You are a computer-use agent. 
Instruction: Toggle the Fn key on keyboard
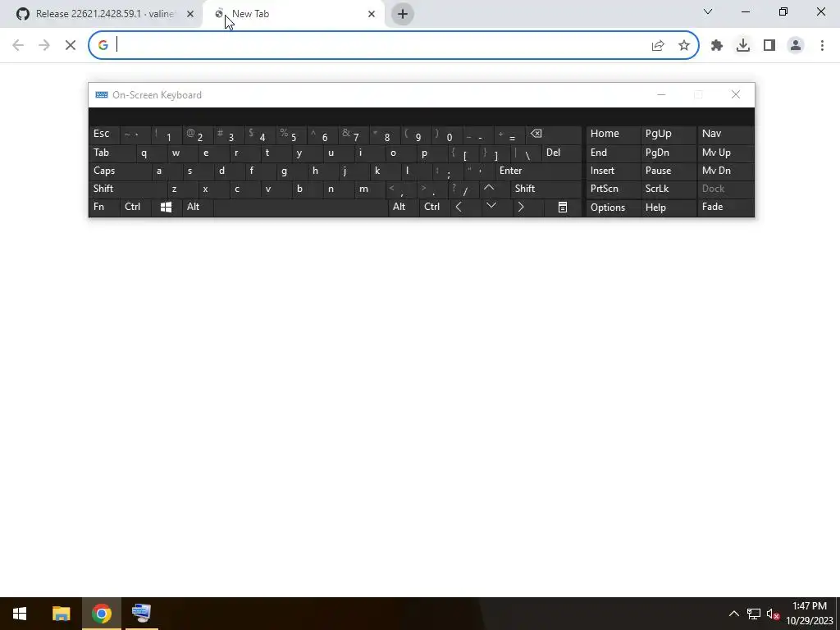[104, 208]
